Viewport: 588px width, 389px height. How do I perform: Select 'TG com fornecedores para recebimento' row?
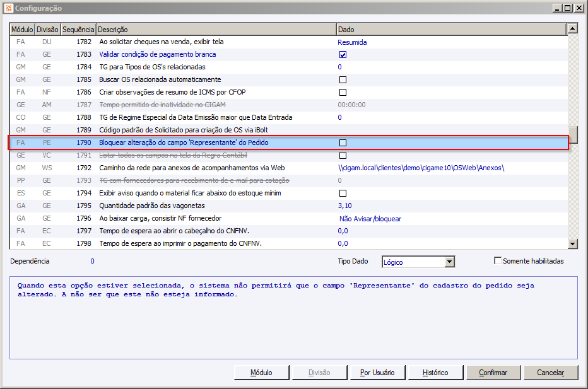(288, 181)
